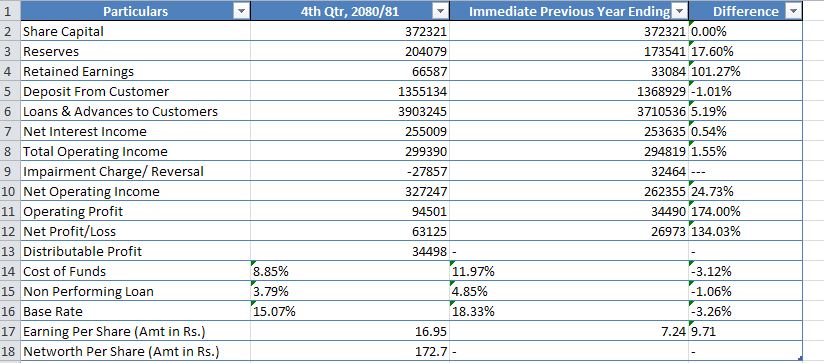
Task: Click the Deposit From Customer value 1355134
Action: pos(350,91)
